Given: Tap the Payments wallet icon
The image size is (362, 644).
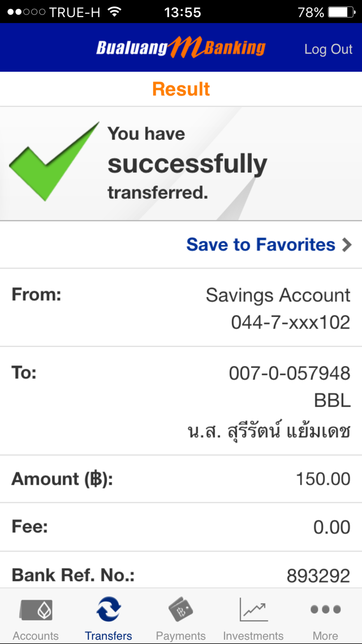Looking at the screenshot, I should [181, 609].
